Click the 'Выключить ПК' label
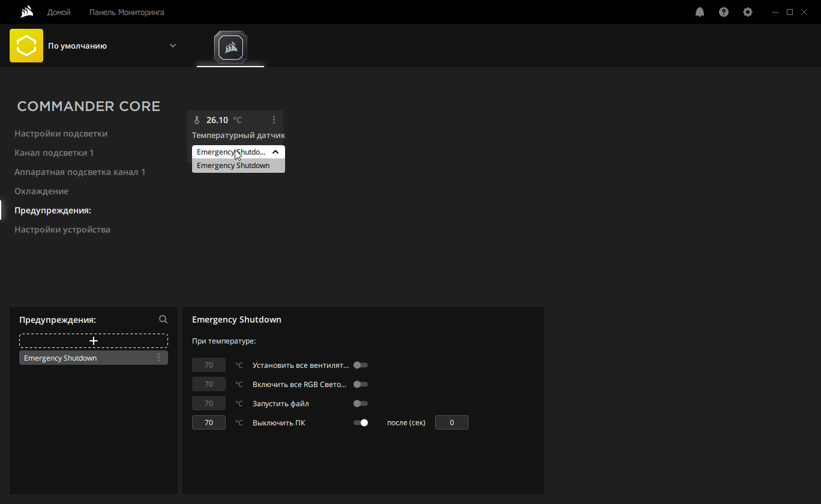This screenshot has height=504, width=821. click(279, 422)
